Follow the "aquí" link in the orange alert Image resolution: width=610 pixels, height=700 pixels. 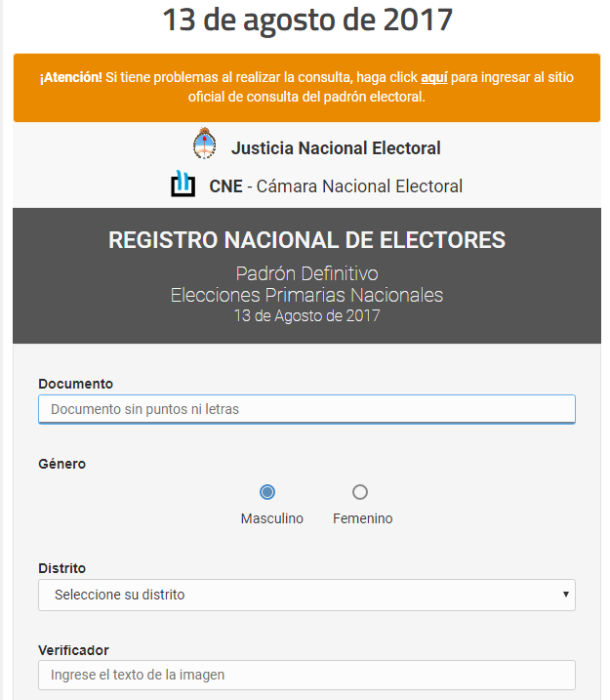click(433, 76)
